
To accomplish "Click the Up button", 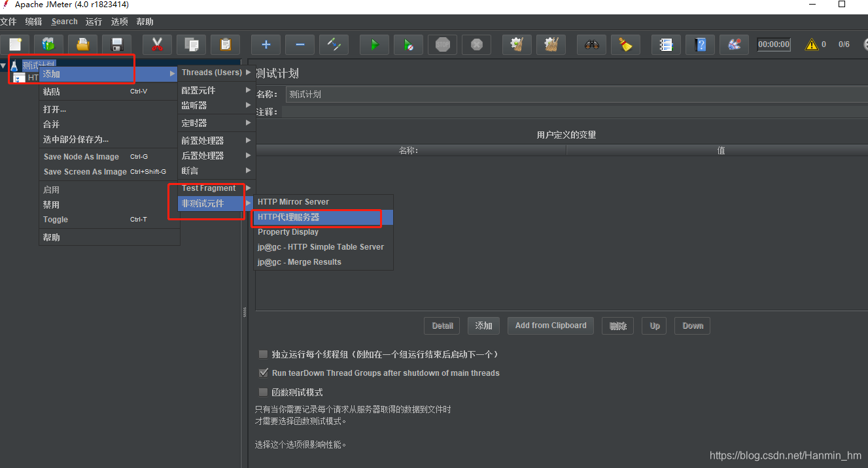I will click(655, 326).
